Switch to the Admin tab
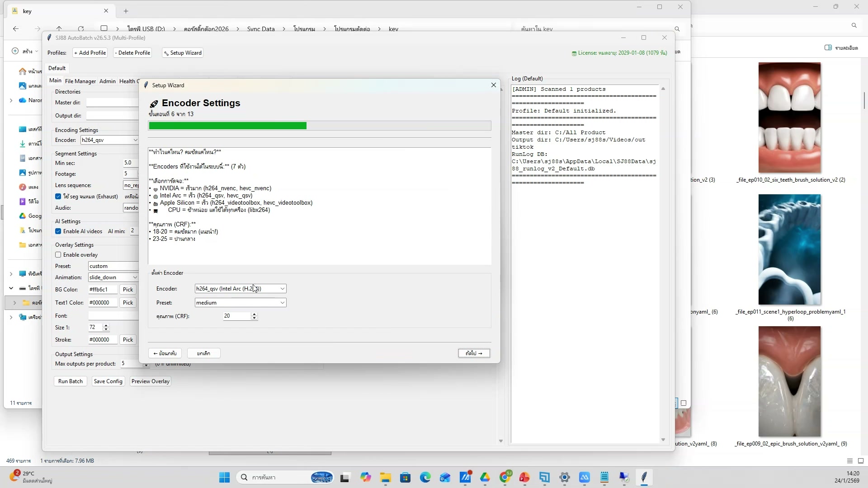The width and height of the screenshot is (868, 488). pyautogui.click(x=107, y=81)
